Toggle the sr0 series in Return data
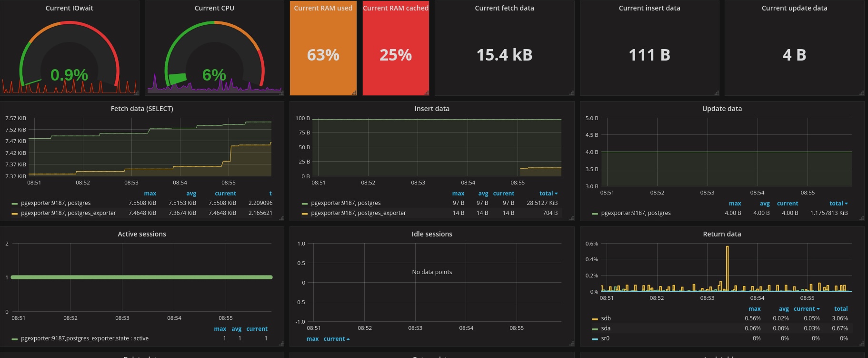The height and width of the screenshot is (358, 868). tap(605, 338)
